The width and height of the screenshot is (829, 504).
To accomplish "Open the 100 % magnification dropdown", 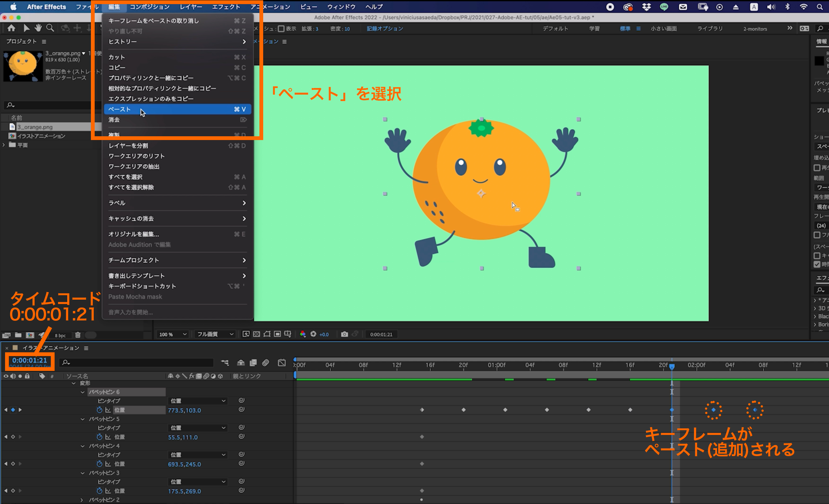I will tap(173, 334).
